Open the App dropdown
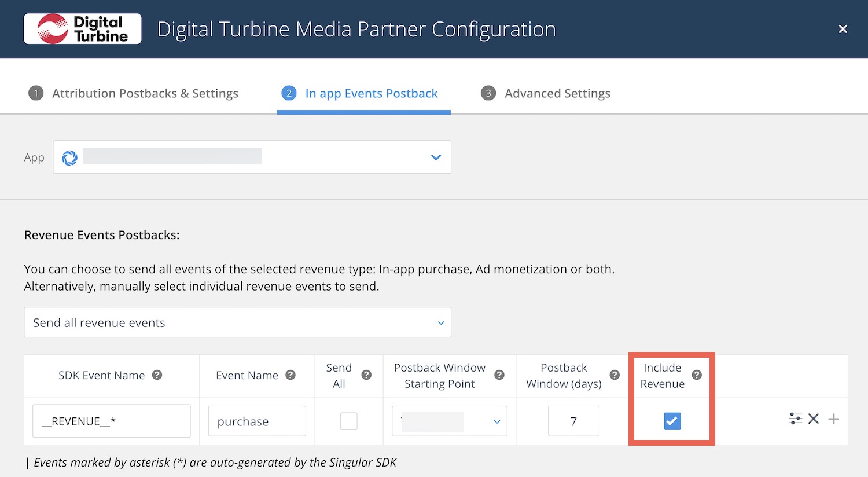Viewport: 868px width, 477px height. 252,157
